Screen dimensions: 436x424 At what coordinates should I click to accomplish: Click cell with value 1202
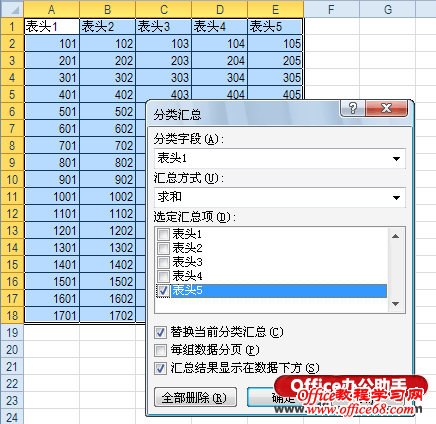click(x=108, y=230)
